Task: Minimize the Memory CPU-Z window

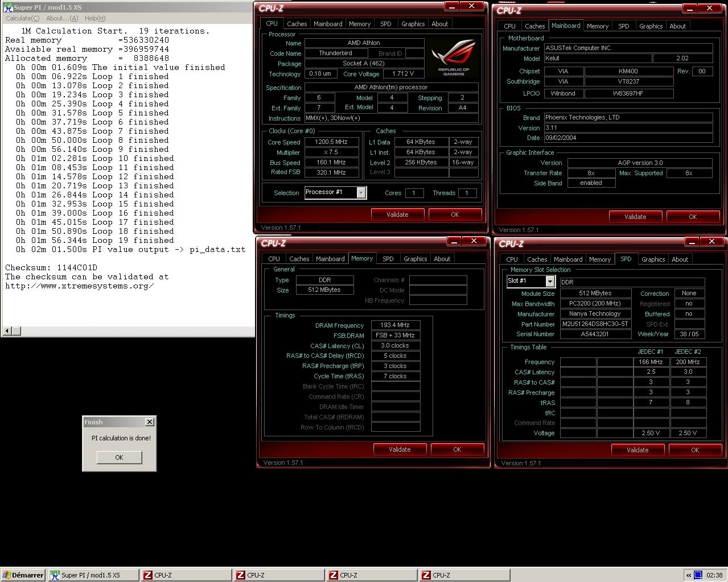Action: 454,241
